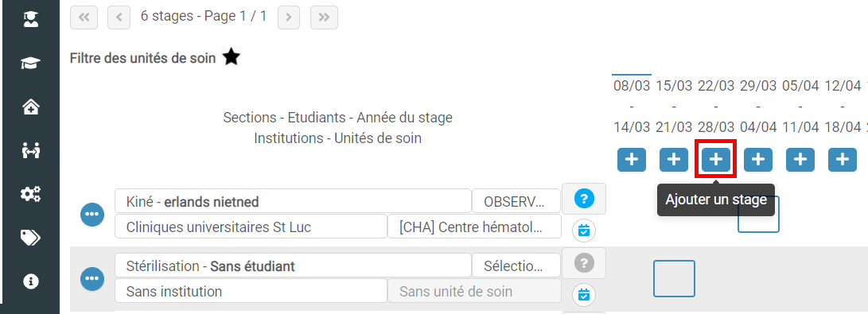Click the student graduate icon in sidebar
This screenshot has height=314, width=868.
pyautogui.click(x=30, y=19)
